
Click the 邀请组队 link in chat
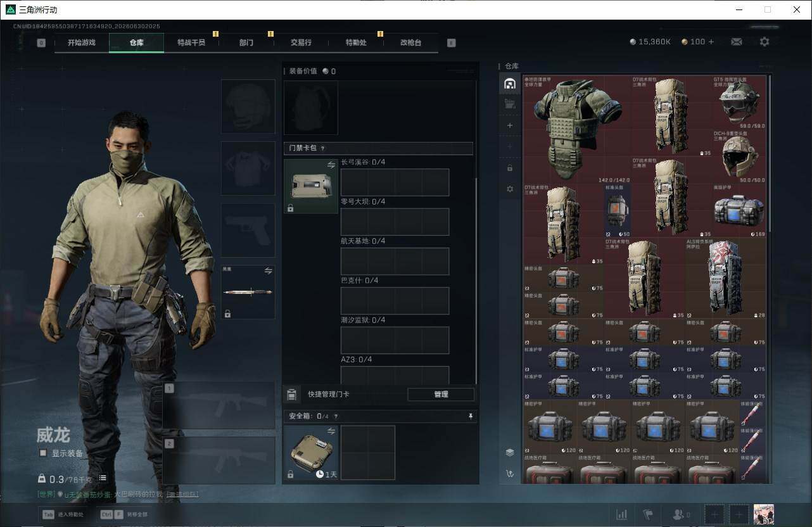coord(182,495)
